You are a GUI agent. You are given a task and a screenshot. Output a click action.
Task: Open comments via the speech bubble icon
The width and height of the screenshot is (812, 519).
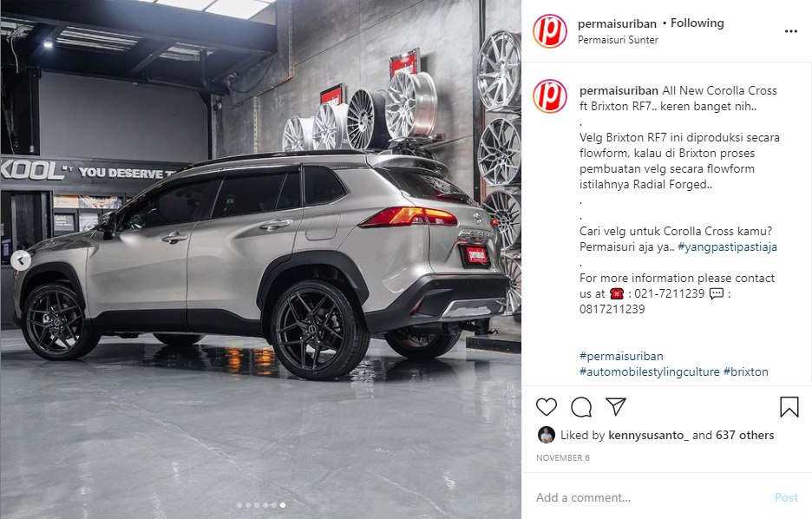pos(581,407)
